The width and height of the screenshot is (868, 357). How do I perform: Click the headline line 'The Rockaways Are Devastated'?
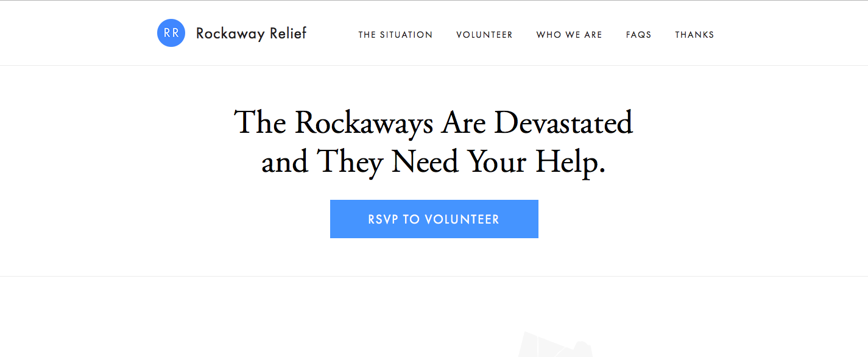coord(434,122)
